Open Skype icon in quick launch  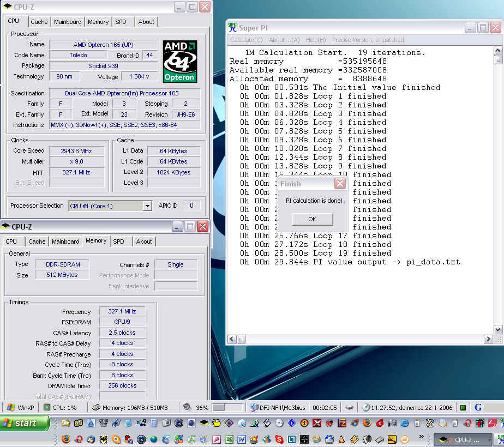[280, 439]
